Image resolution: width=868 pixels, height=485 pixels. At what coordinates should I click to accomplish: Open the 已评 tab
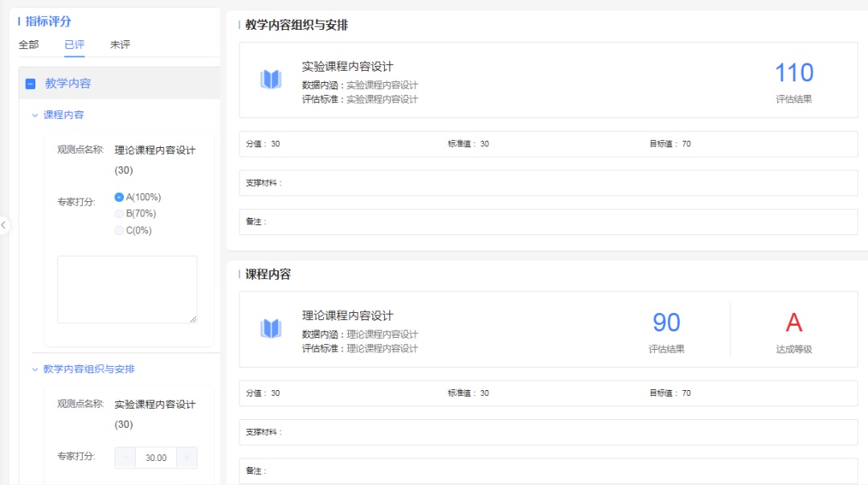pyautogui.click(x=74, y=45)
